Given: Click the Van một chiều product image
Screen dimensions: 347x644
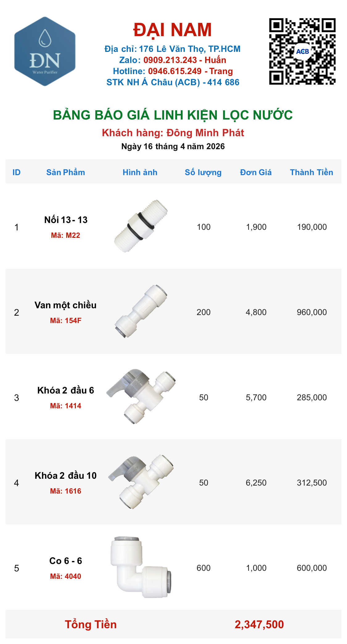Looking at the screenshot, I should click(141, 311).
